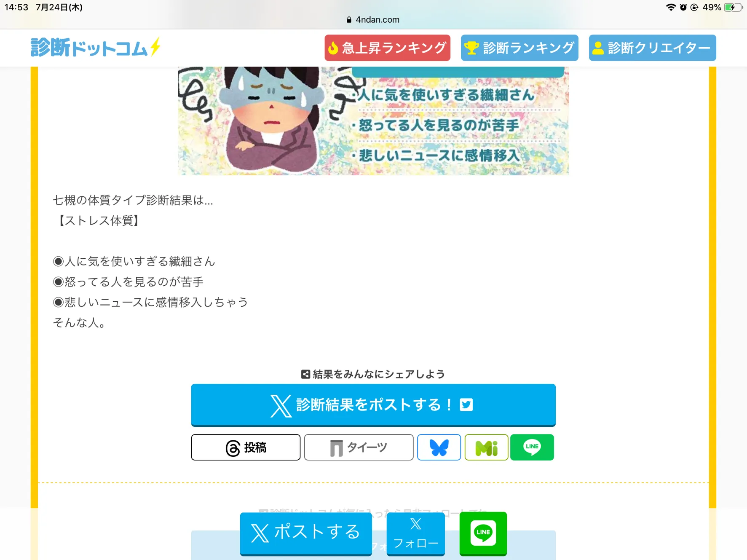This screenshot has height=560, width=747.
Task: Tap the floating ポストする button
Action: (x=306, y=533)
